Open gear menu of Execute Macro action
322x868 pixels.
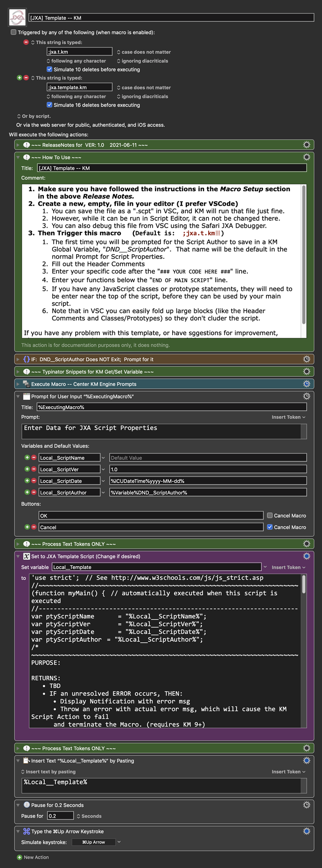click(x=307, y=384)
